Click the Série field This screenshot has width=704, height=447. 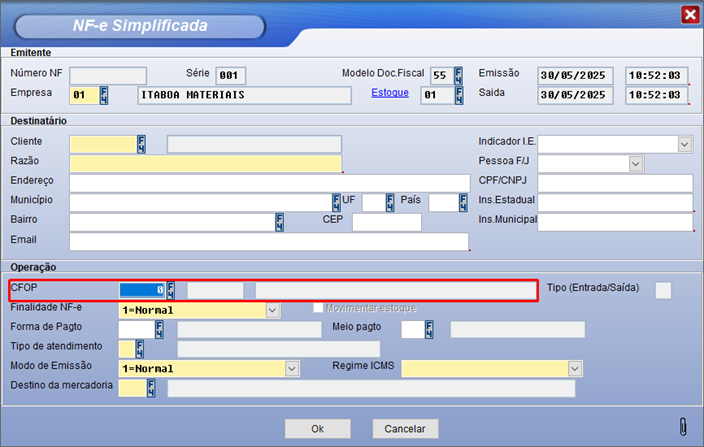(231, 75)
